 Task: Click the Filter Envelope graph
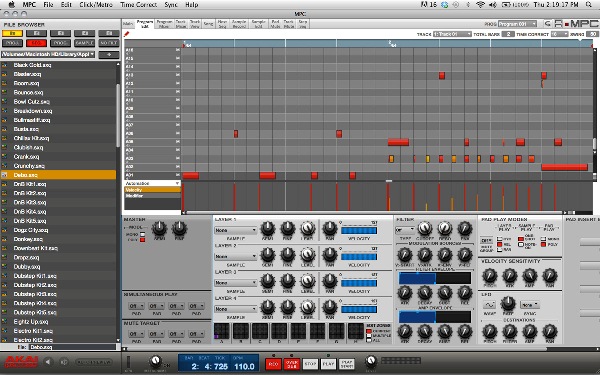pyautogui.click(x=435, y=278)
